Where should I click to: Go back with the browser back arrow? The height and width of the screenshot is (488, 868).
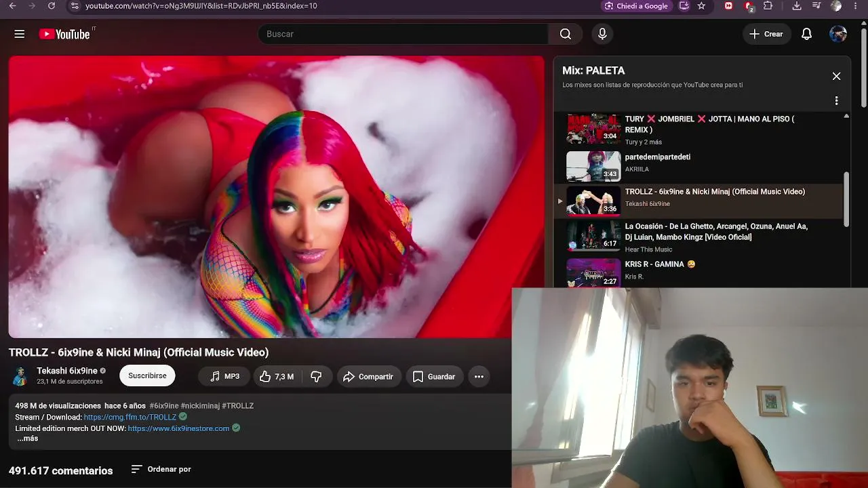click(12, 6)
